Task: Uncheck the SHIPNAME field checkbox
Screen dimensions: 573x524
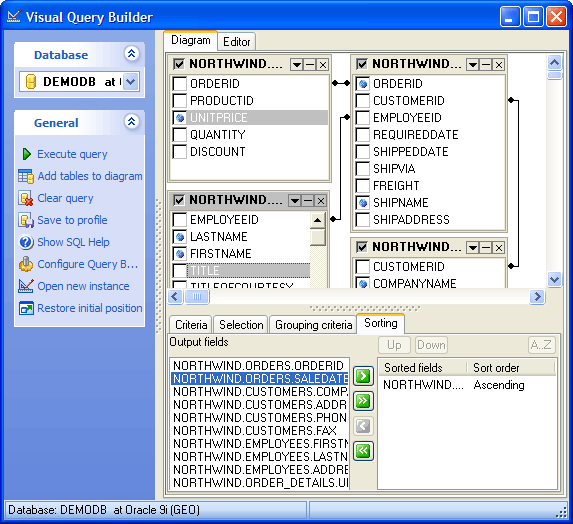Action: point(363,202)
